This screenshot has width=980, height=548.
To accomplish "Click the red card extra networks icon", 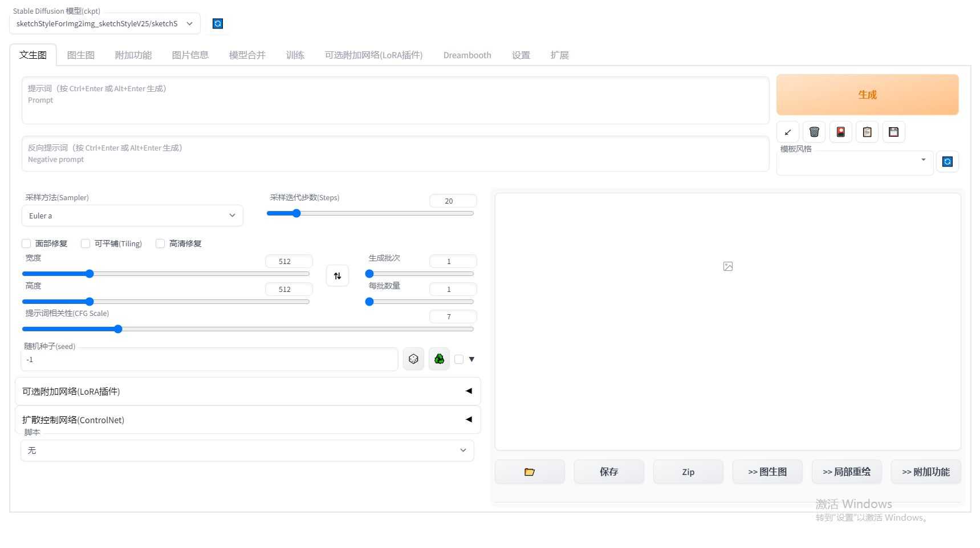I will point(840,132).
